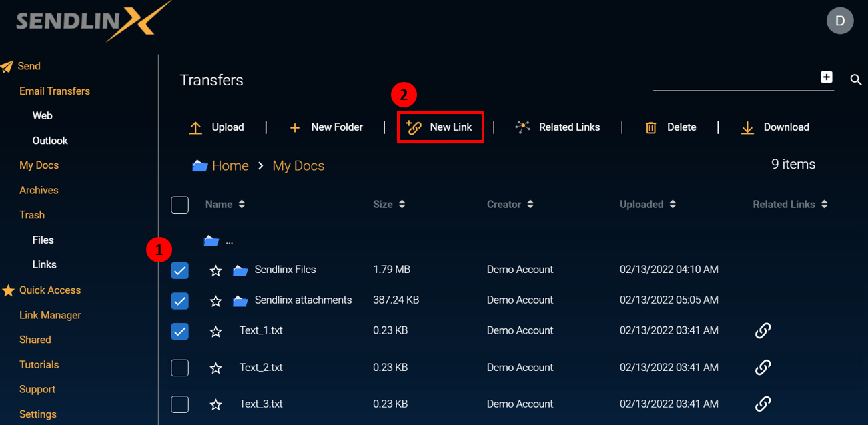Open Shared in sidebar
Screen dimensions: 868x425
tap(35, 340)
